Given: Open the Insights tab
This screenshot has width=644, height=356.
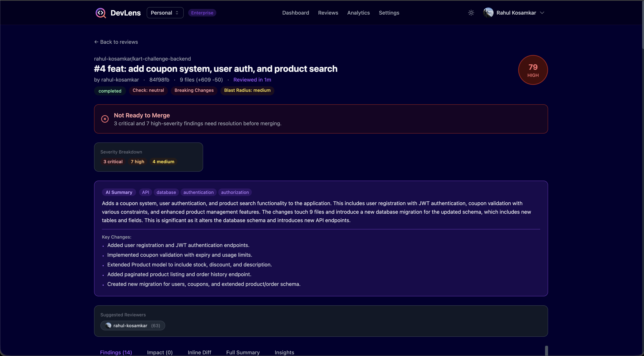Looking at the screenshot, I should (x=284, y=352).
